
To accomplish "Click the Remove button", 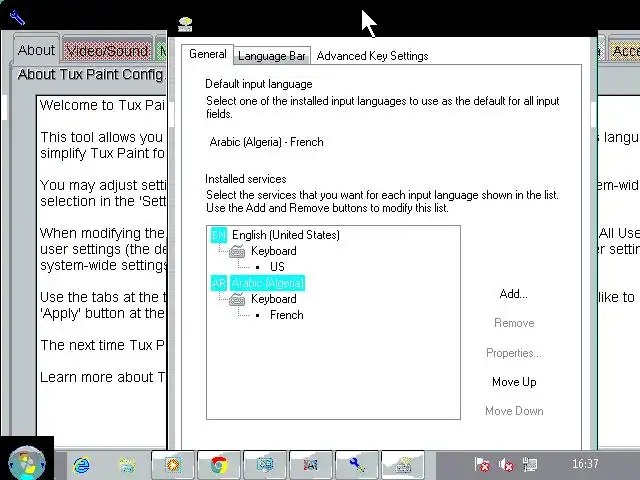I will (514, 323).
